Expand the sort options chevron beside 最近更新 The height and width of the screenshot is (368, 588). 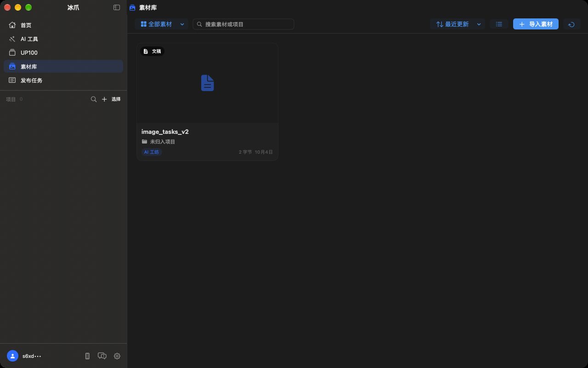point(479,24)
